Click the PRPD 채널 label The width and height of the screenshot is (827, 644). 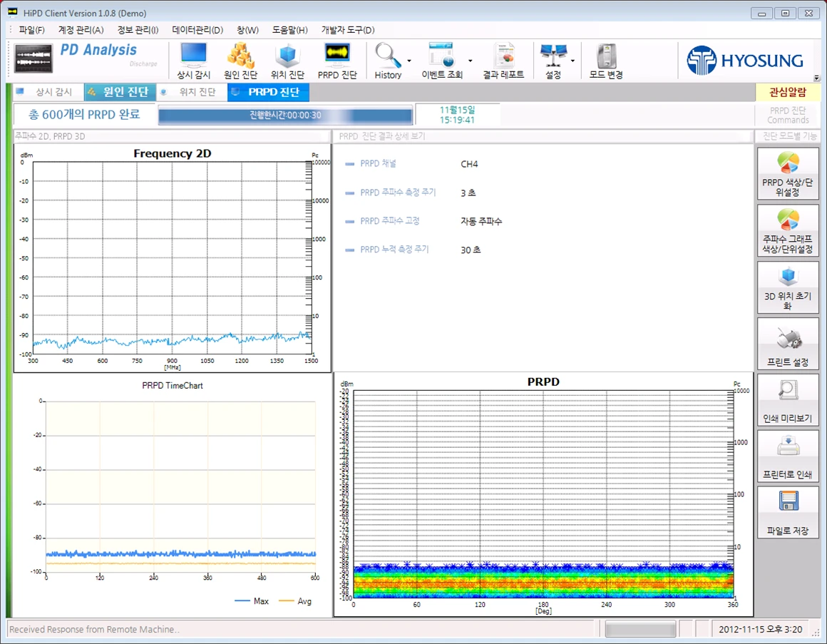click(x=378, y=163)
